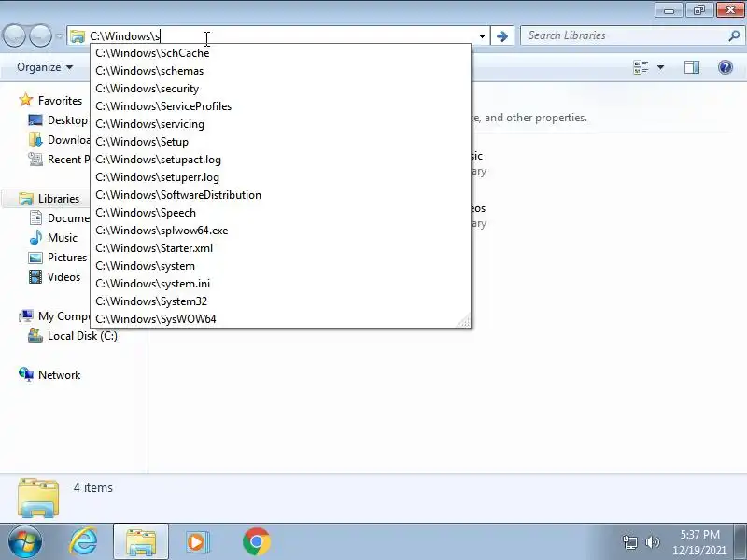747x560 pixels.
Task: Open the view options dropdown arrow
Action: tap(660, 67)
